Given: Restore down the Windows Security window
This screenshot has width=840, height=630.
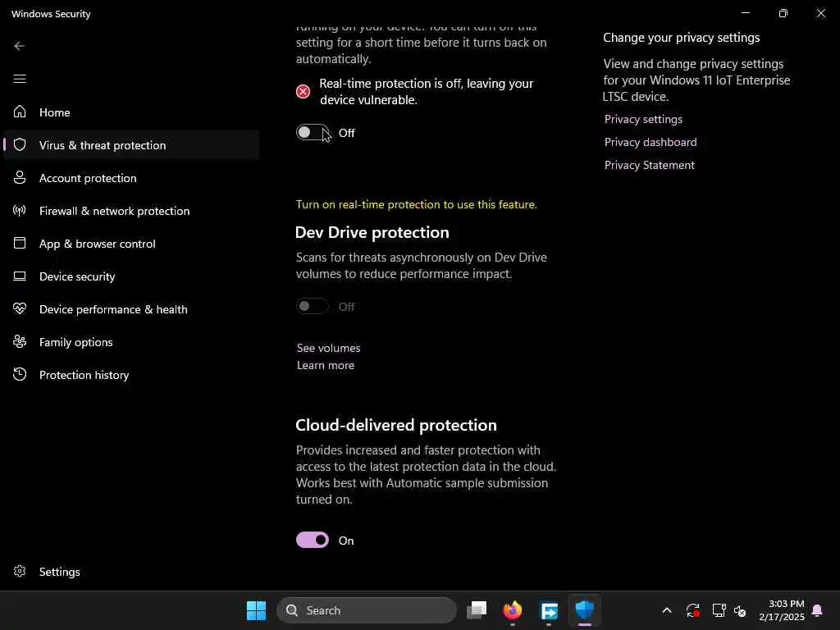Looking at the screenshot, I should tap(783, 13).
